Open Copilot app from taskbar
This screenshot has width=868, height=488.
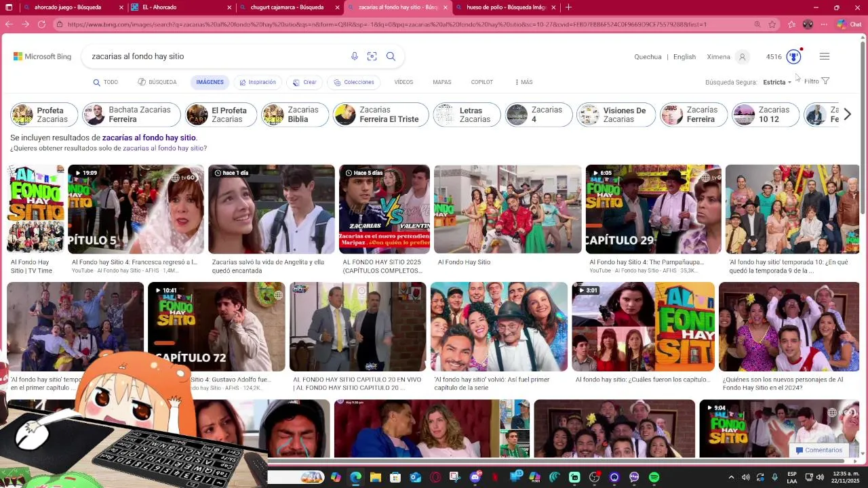tap(336, 477)
